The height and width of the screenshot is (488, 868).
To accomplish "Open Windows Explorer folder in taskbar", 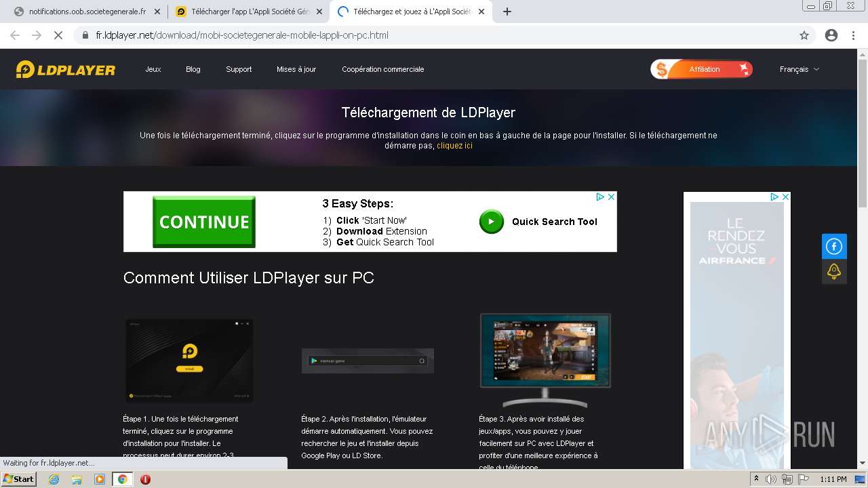I will click(77, 479).
